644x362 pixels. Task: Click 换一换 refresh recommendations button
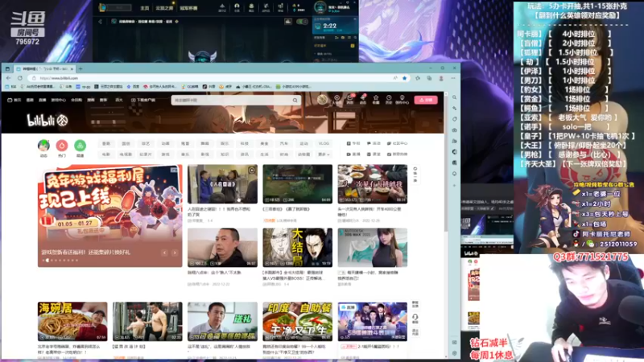click(415, 175)
